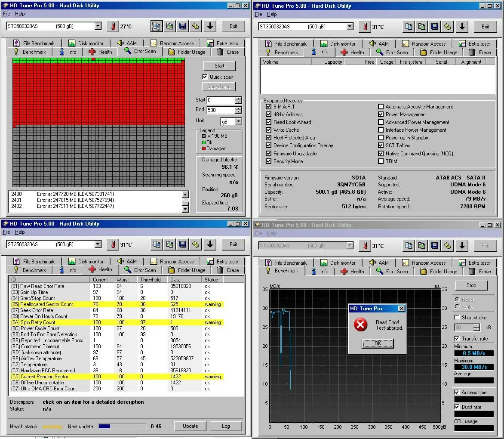Click the save floppy icon in Info window toolbar
The height and width of the screenshot is (439, 504).
435,27
